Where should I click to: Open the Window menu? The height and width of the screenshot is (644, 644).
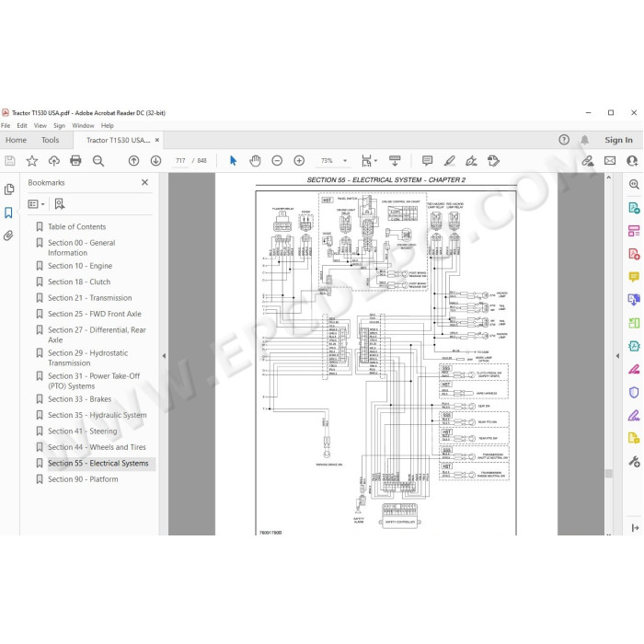83,126
